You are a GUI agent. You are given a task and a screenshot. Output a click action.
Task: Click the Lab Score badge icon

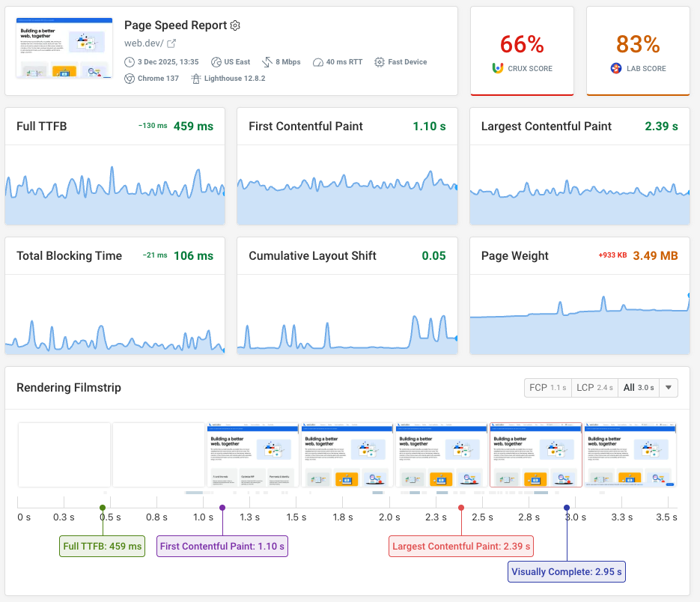click(x=615, y=68)
